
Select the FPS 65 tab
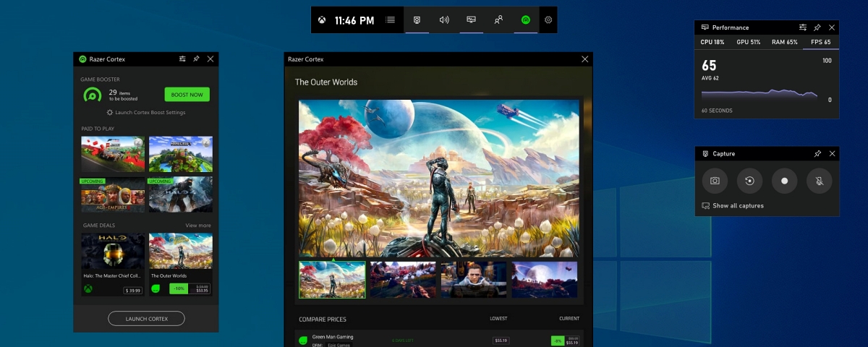(x=821, y=43)
